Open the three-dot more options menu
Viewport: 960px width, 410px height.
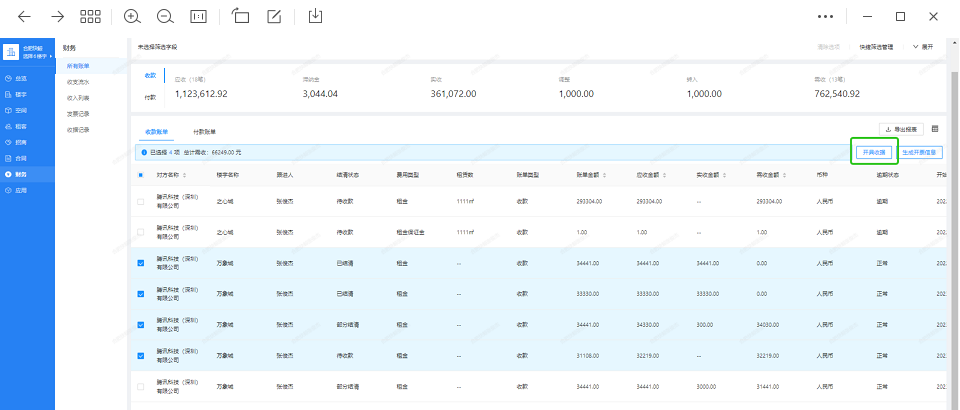tap(825, 16)
